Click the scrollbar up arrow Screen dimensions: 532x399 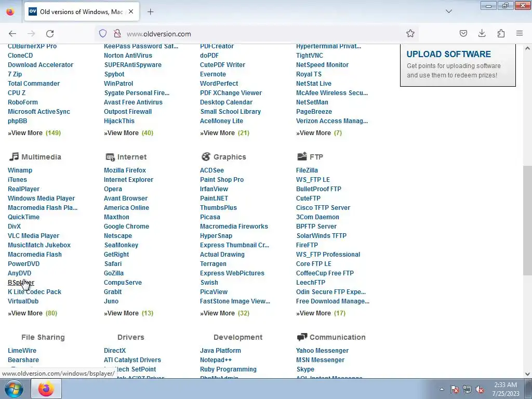(x=528, y=48)
